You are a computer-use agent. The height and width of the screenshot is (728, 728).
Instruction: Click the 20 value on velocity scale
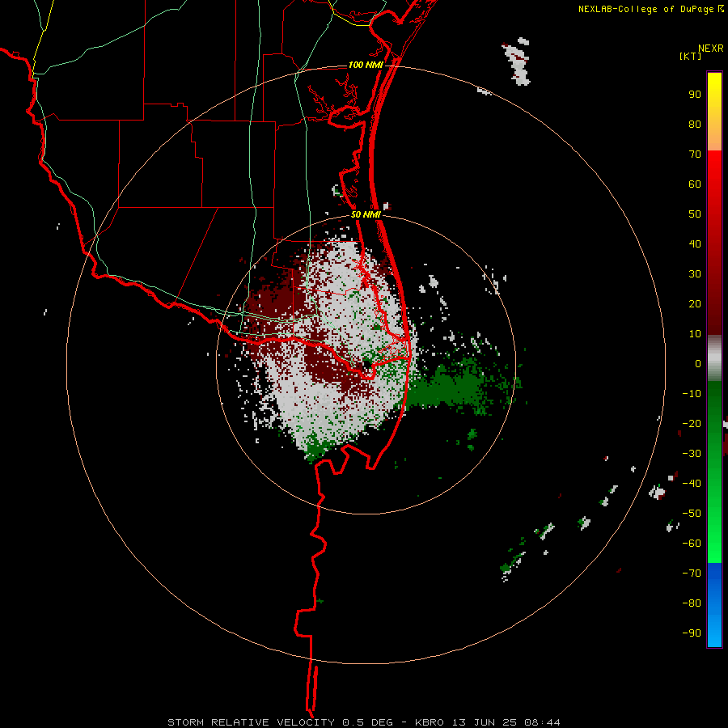(695, 303)
